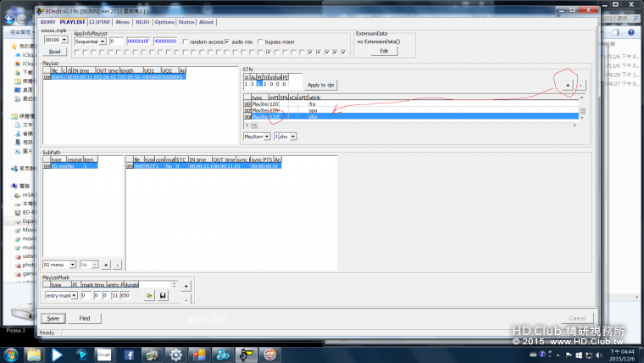This screenshot has height=363, width=644.
Task: Open the entry-mark type dropdown
Action: pos(74,296)
